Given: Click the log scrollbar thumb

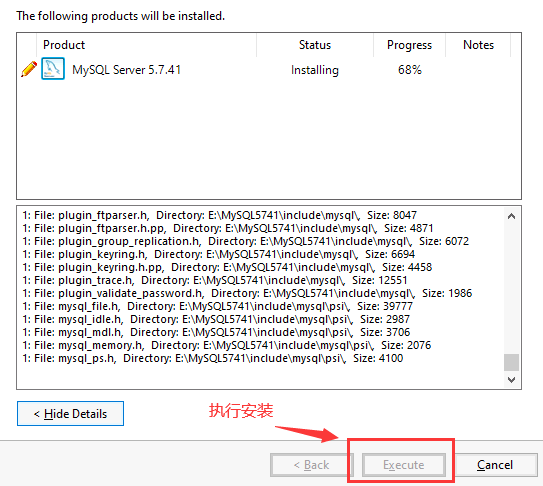Looking at the screenshot, I should (511, 362).
